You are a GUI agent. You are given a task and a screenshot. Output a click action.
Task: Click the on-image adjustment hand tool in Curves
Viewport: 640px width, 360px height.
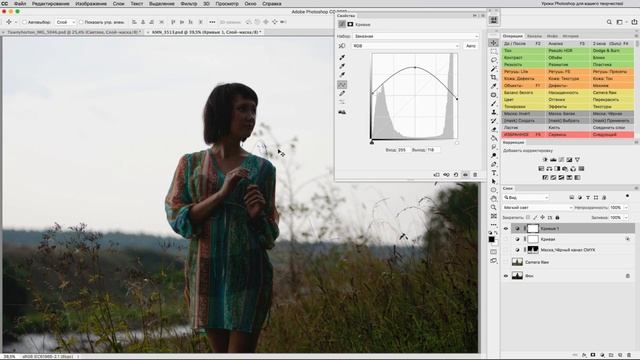pos(342,46)
